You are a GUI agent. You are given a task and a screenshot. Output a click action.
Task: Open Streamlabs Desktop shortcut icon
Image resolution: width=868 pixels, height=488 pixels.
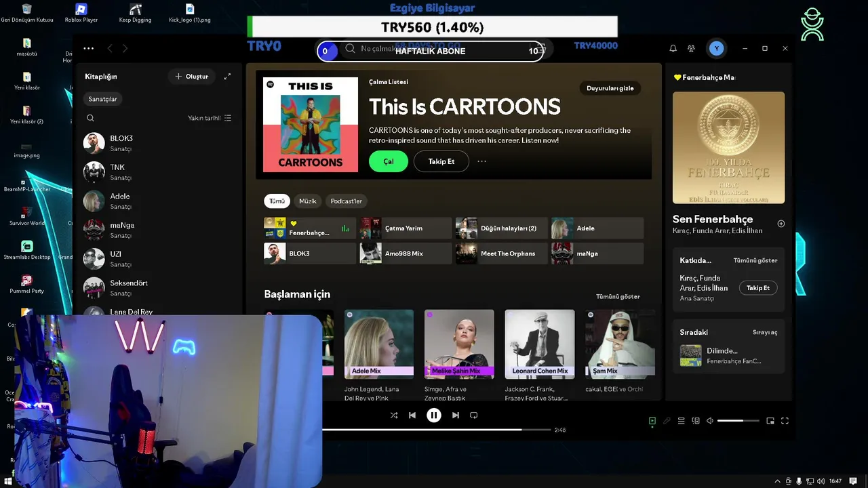(x=27, y=250)
